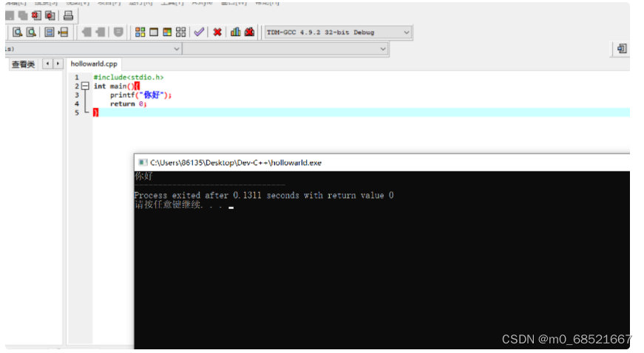Click the right tab scroll arrow

(58, 64)
